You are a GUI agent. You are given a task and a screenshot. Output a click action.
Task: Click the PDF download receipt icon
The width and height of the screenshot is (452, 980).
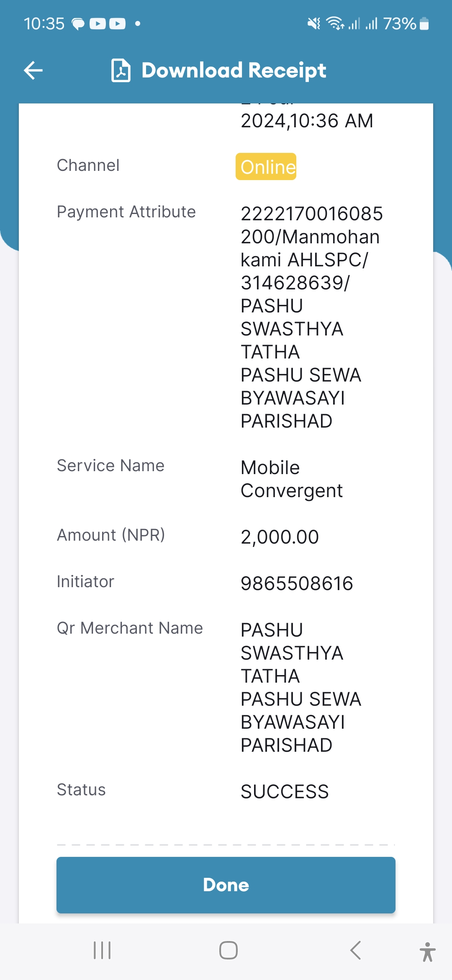(121, 70)
